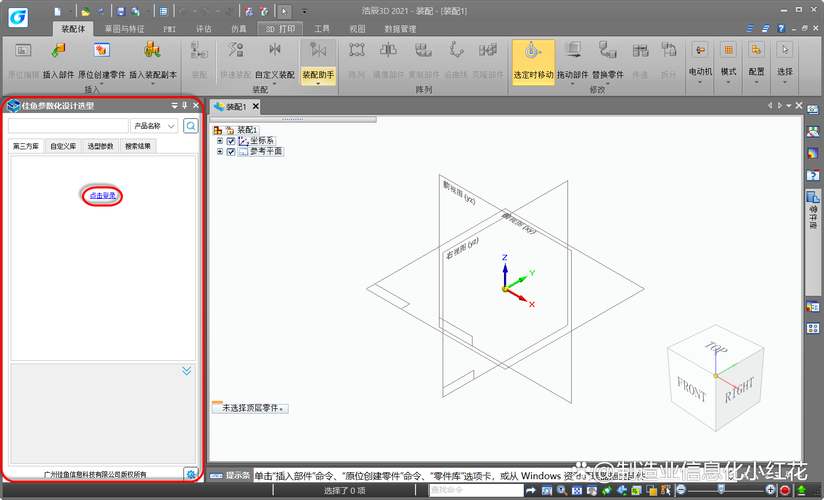
Task: Open the 模式 tool group
Action: [x=728, y=62]
